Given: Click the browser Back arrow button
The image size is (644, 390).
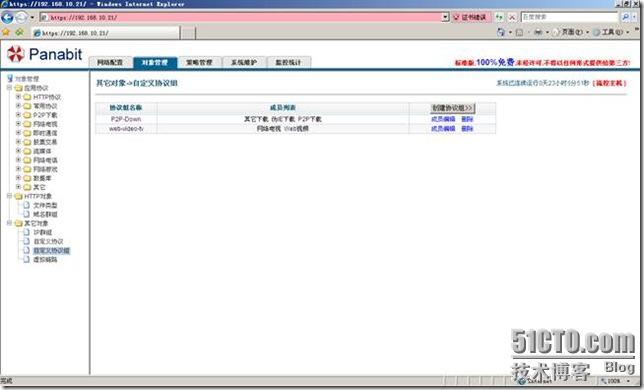Looking at the screenshot, I should point(7,17).
